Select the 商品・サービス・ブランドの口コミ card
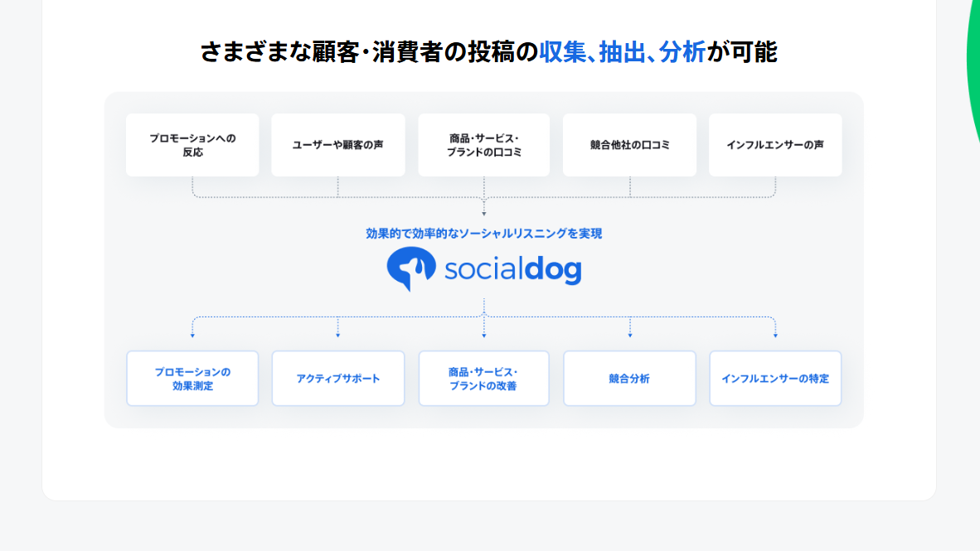This screenshot has width=980, height=551. [x=483, y=145]
